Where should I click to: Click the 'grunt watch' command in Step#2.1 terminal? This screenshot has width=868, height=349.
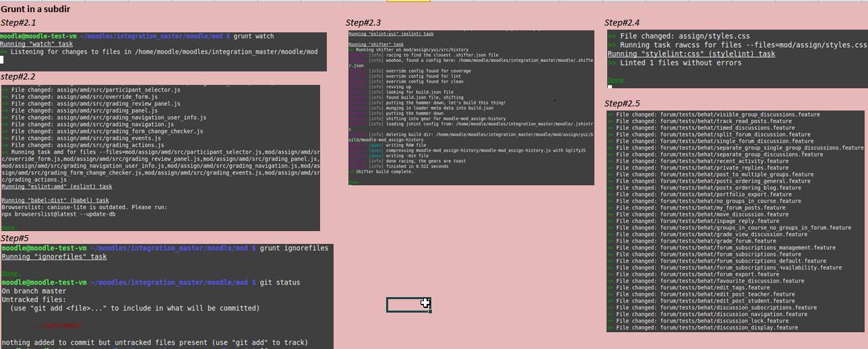click(255, 36)
